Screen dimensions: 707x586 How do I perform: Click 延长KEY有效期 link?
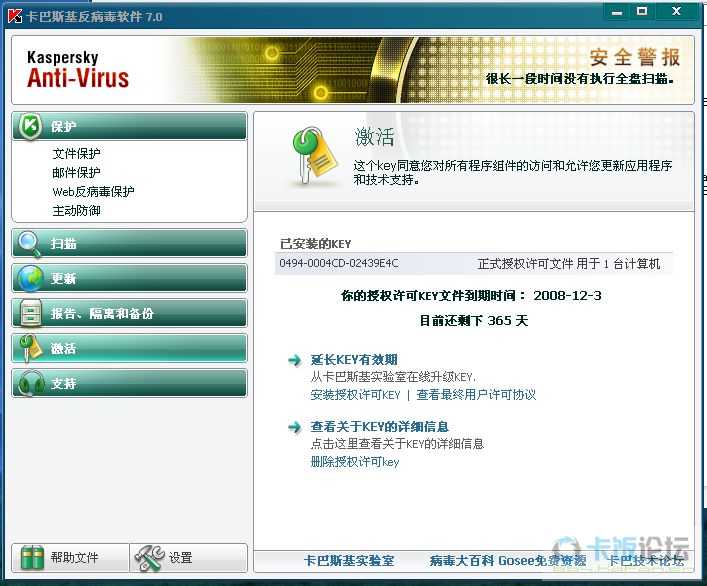[x=354, y=360]
